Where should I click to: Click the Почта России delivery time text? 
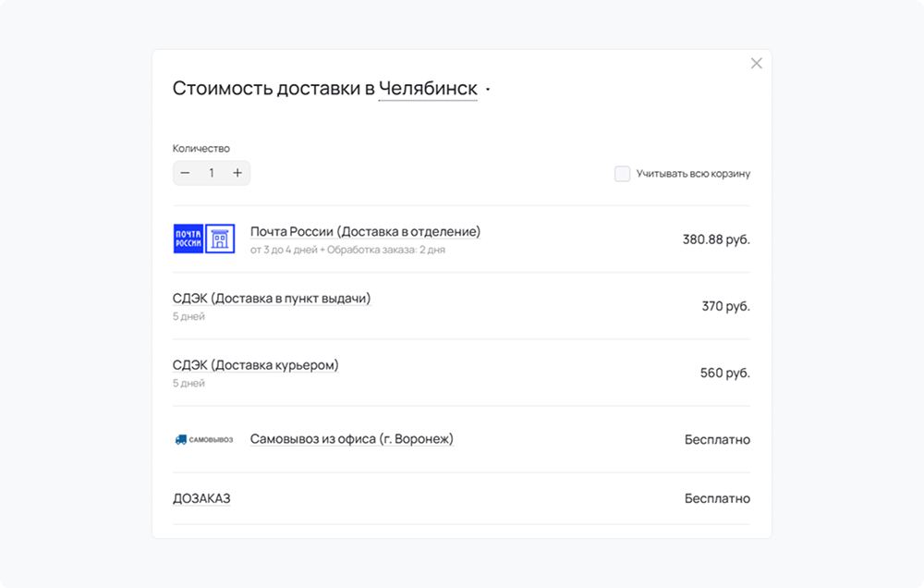point(347,250)
